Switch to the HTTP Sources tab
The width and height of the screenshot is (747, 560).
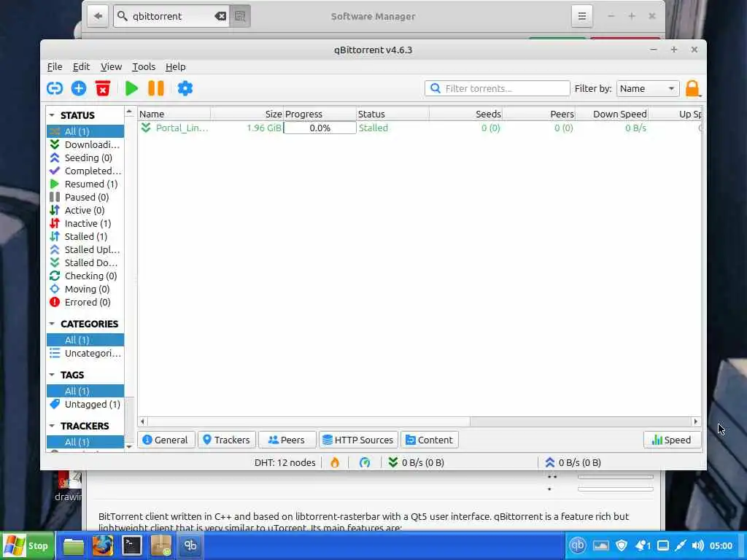pyautogui.click(x=358, y=440)
